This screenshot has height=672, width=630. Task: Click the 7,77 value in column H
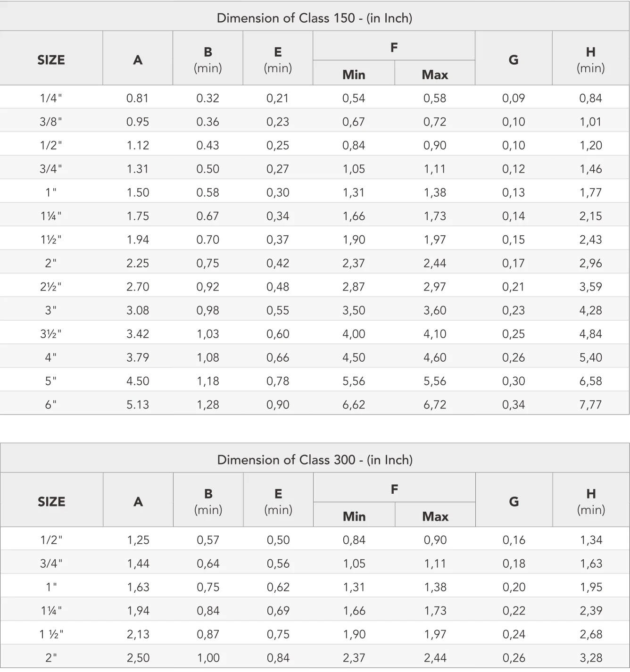point(590,405)
